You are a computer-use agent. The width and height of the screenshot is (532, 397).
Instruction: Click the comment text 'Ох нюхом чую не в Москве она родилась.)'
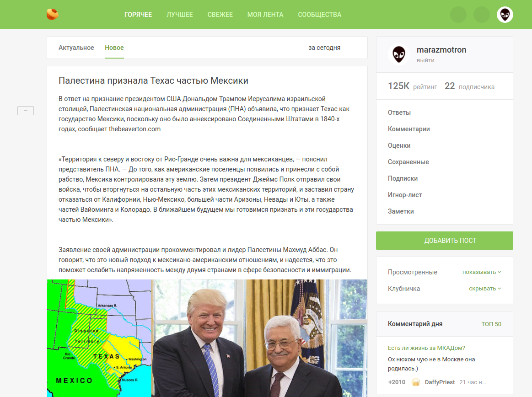click(431, 364)
